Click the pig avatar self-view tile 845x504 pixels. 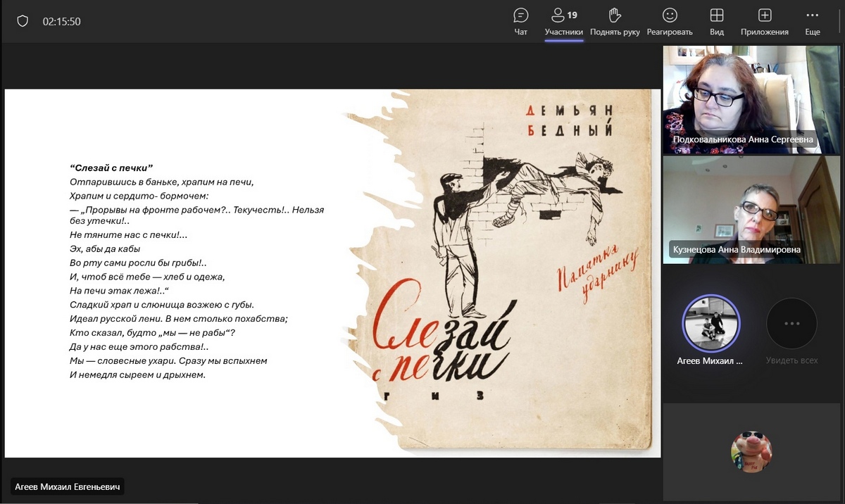pos(751,452)
